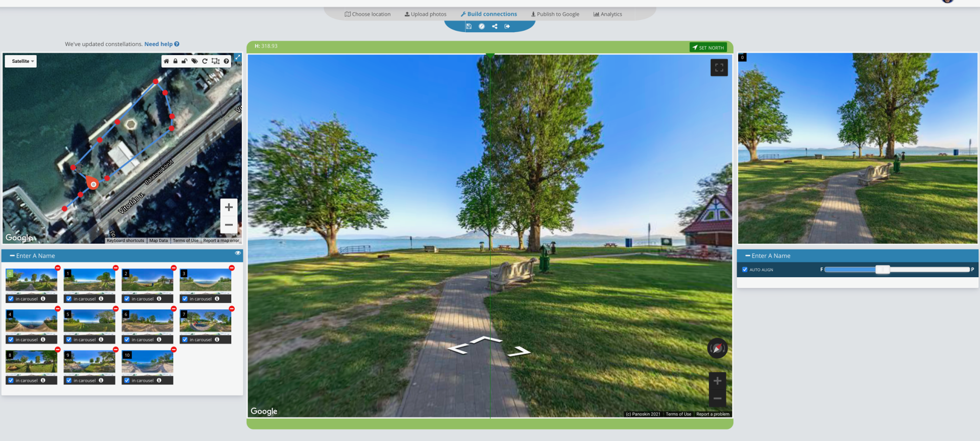980x441 pixels.
Task: Click the refresh arrow on map toolbar
Action: click(x=205, y=61)
